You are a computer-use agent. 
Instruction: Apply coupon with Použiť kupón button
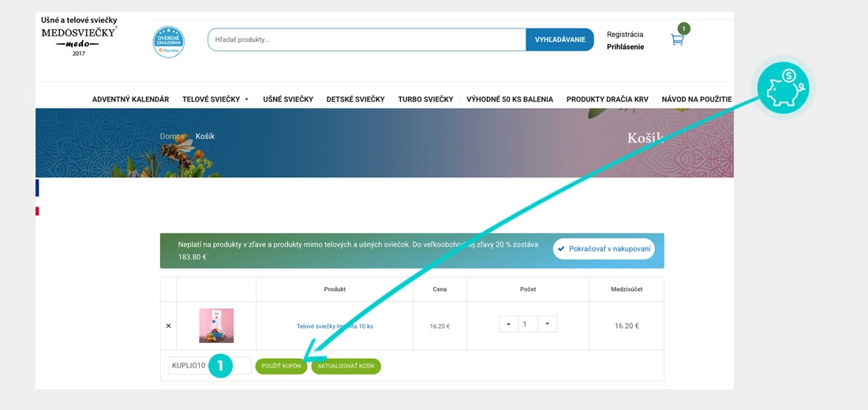point(281,366)
